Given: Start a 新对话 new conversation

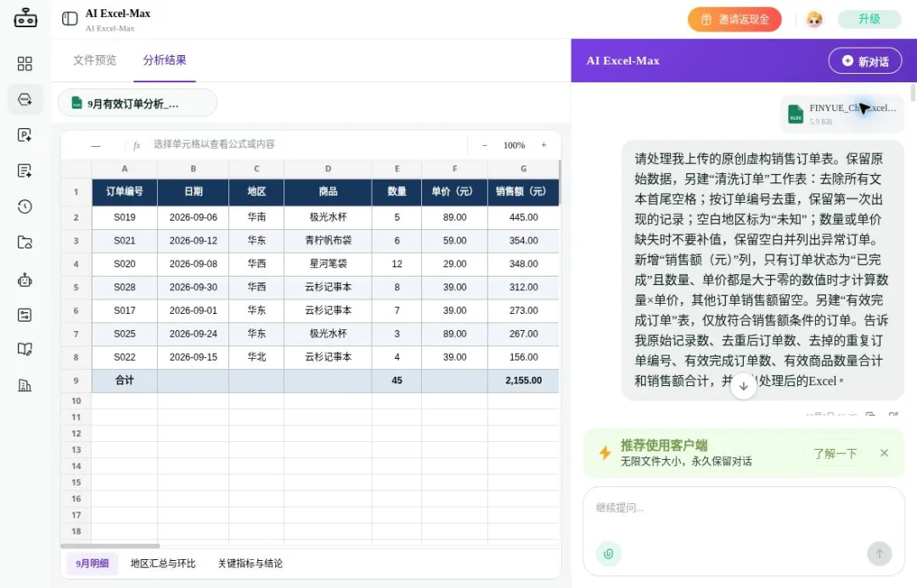Looking at the screenshot, I should tap(865, 61).
